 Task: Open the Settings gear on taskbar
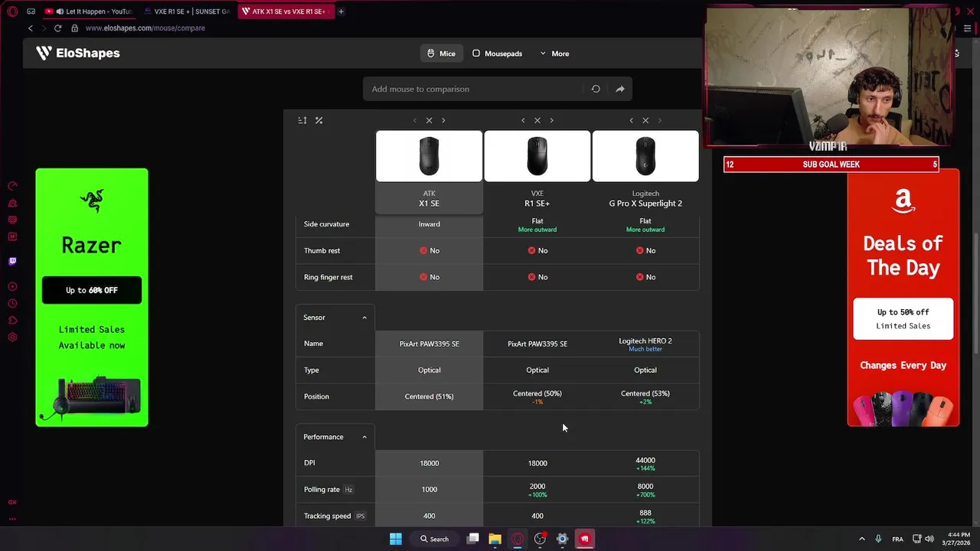click(x=562, y=539)
